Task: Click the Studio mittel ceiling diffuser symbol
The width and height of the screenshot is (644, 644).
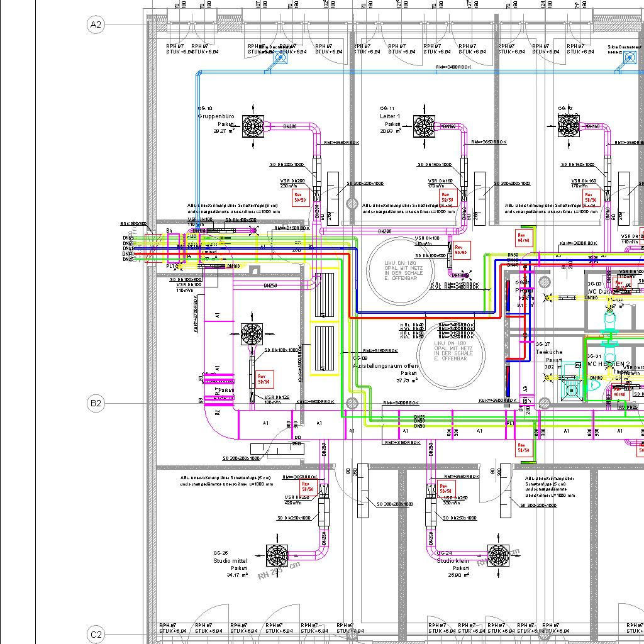Action: [x=277, y=555]
